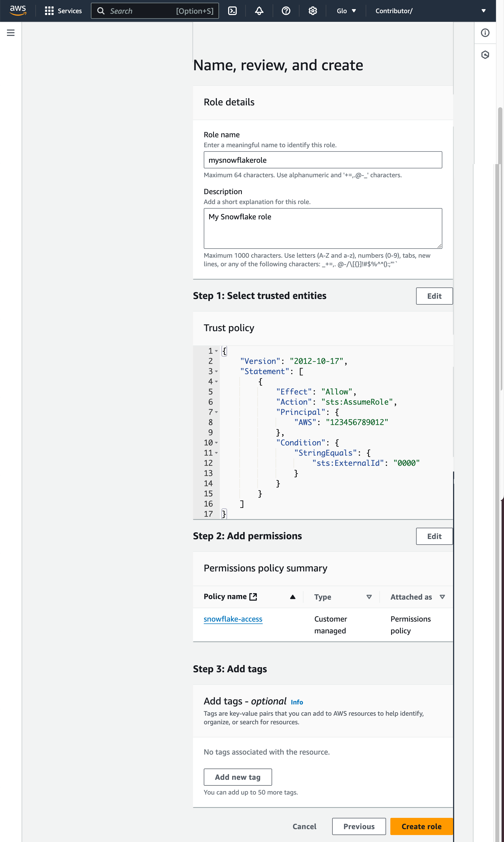Open the Info link next to Add tags
Screen dimensions: 504x842
tap(297, 702)
